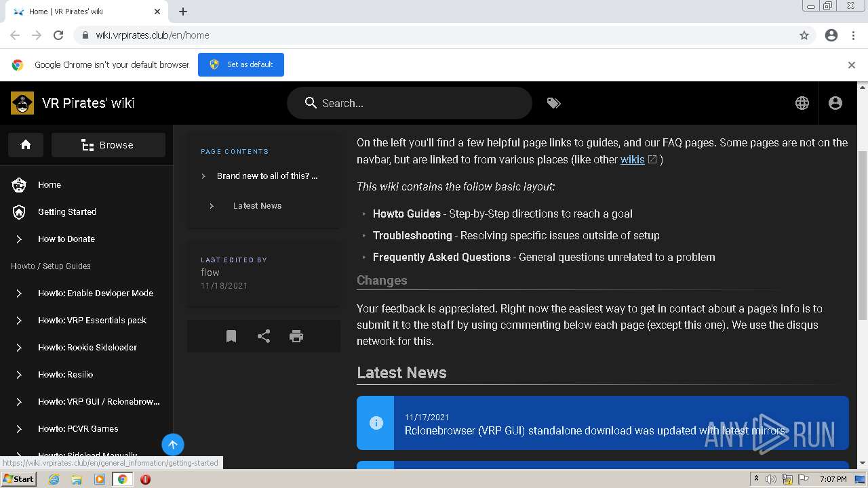Image resolution: width=868 pixels, height=488 pixels.
Task: Open Howto: Rookie Sideloader page
Action: [x=87, y=347]
